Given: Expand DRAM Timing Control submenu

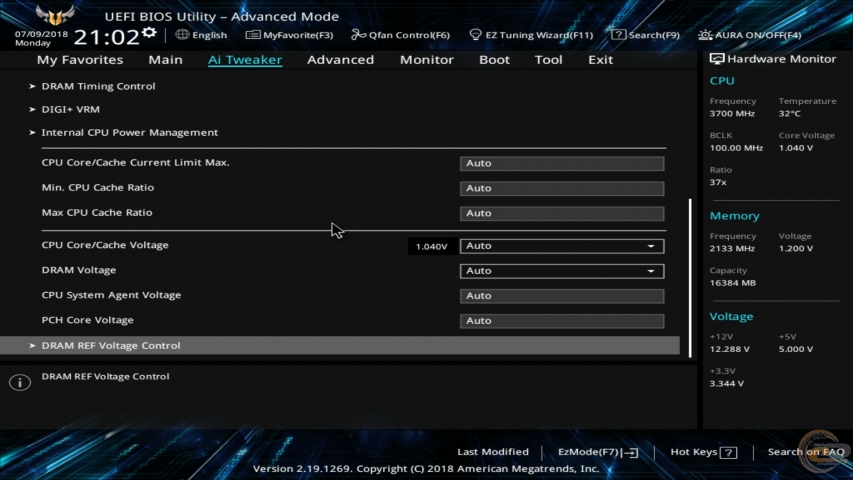Looking at the screenshot, I should [x=98, y=86].
